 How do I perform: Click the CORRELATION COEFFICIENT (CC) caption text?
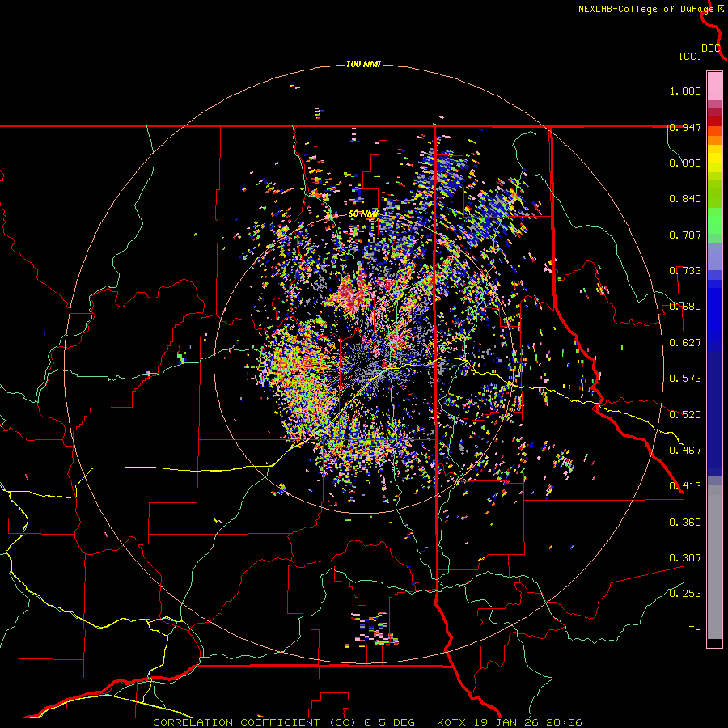click(x=255, y=722)
